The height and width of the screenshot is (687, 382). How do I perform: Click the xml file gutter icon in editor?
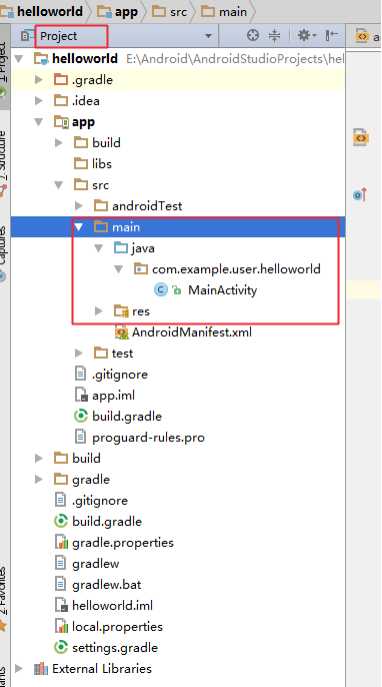(361, 137)
